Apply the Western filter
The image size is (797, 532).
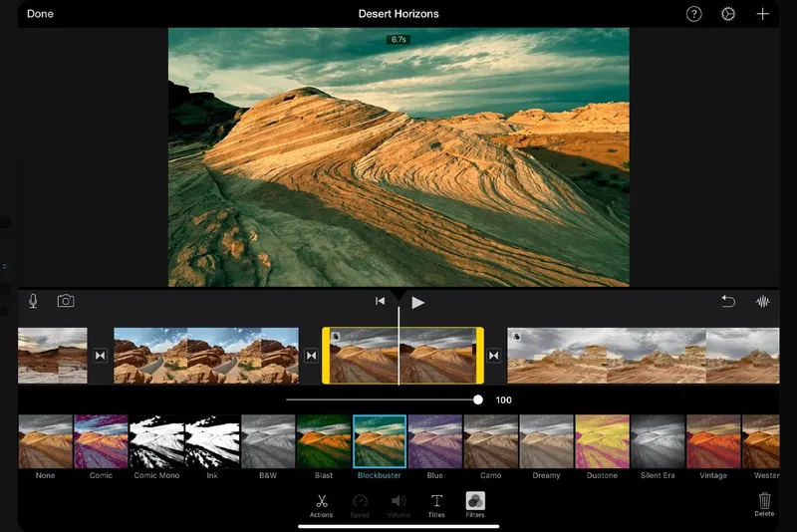pos(760,441)
